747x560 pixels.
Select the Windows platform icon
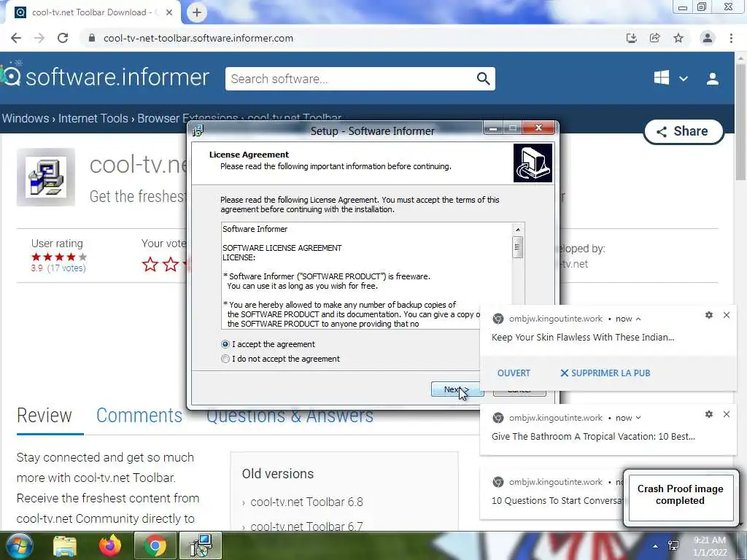[661, 77]
